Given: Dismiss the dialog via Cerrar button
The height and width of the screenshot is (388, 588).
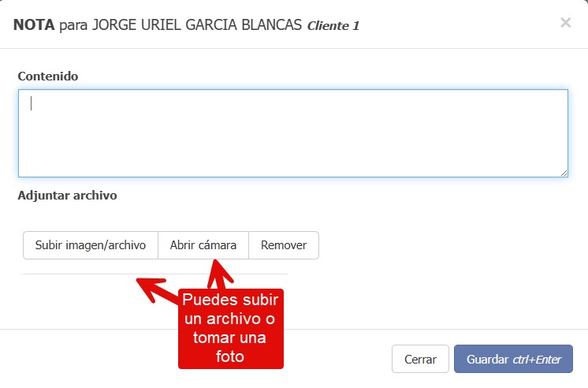Looking at the screenshot, I should [x=420, y=359].
